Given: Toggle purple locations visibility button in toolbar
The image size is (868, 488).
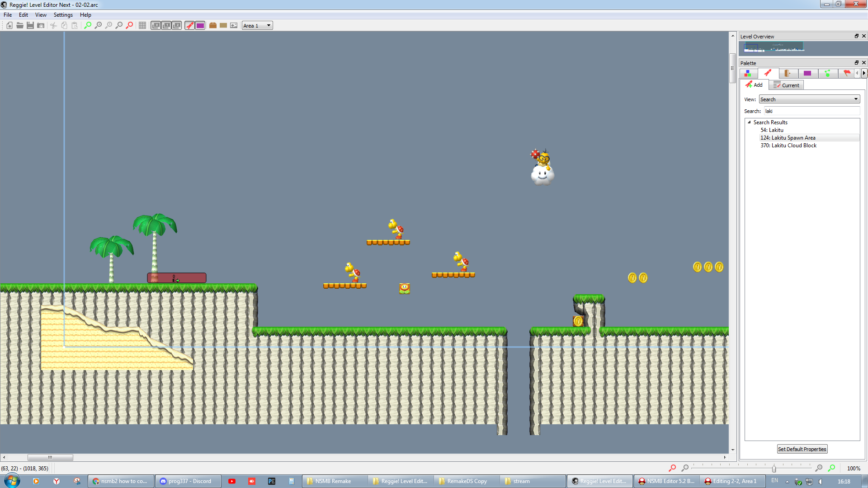Looking at the screenshot, I should coord(200,26).
